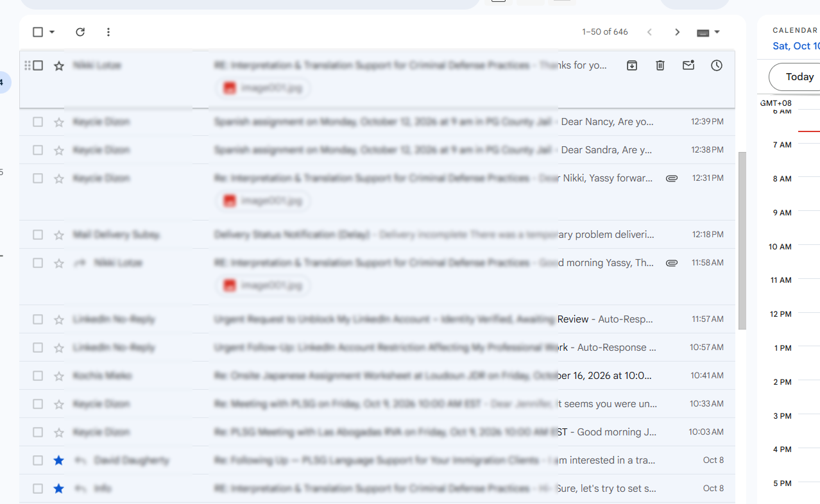Open image001.jpg attachment in 11:58 AM email
Viewport: 820px width, 504px height.
[x=263, y=285]
